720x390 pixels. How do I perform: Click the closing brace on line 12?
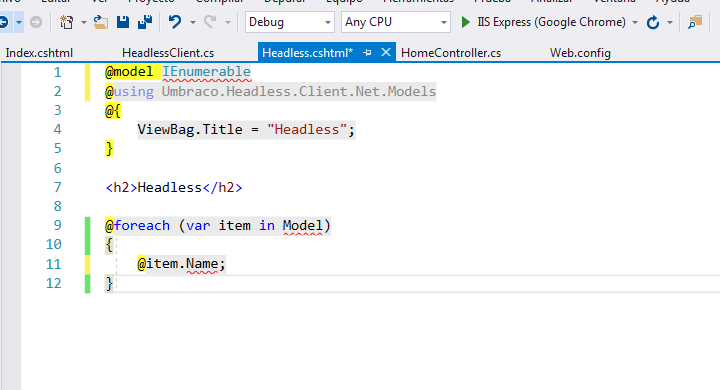(x=109, y=283)
